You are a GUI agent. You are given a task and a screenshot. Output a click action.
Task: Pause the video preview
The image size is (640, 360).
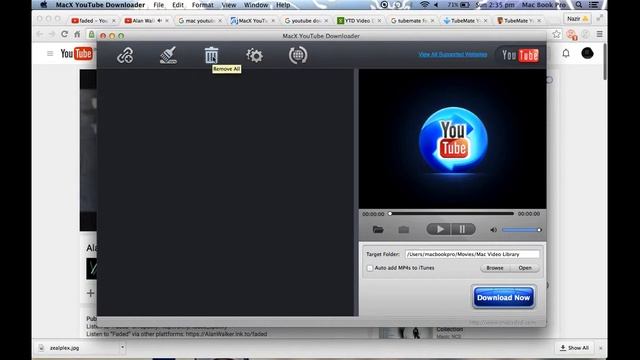[463, 229]
